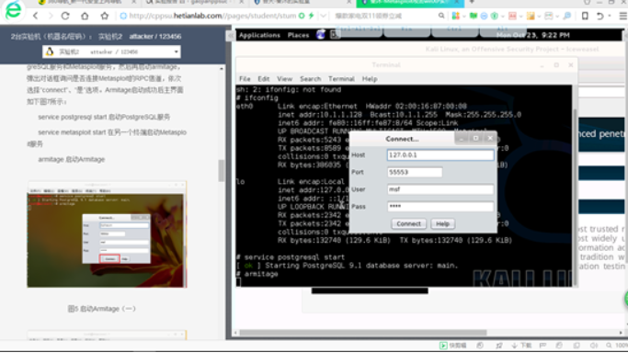628x364 pixels.
Task: Click the Help button in the Connect dialog
Action: pos(442,224)
